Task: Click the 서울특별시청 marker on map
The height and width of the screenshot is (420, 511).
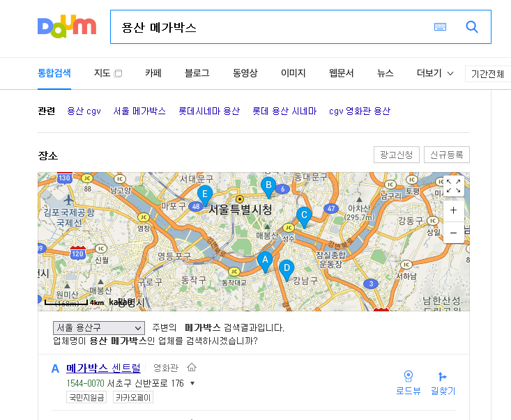Action: point(240,199)
